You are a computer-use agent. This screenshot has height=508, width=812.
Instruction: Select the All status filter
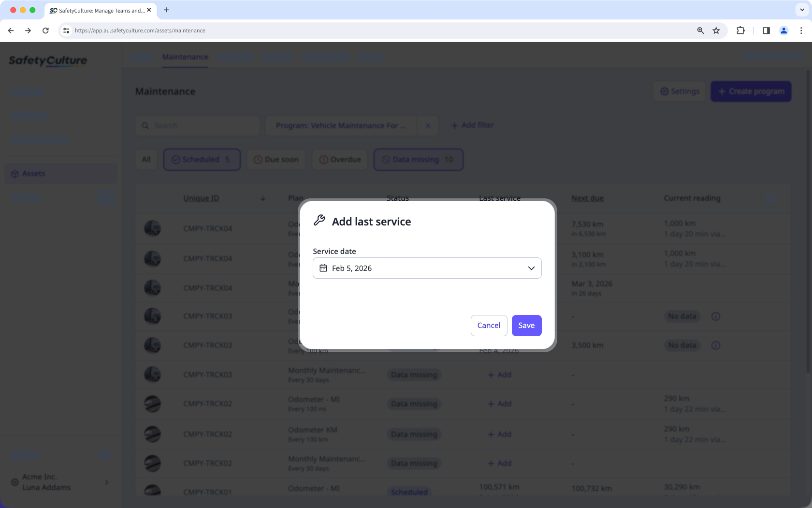click(146, 160)
